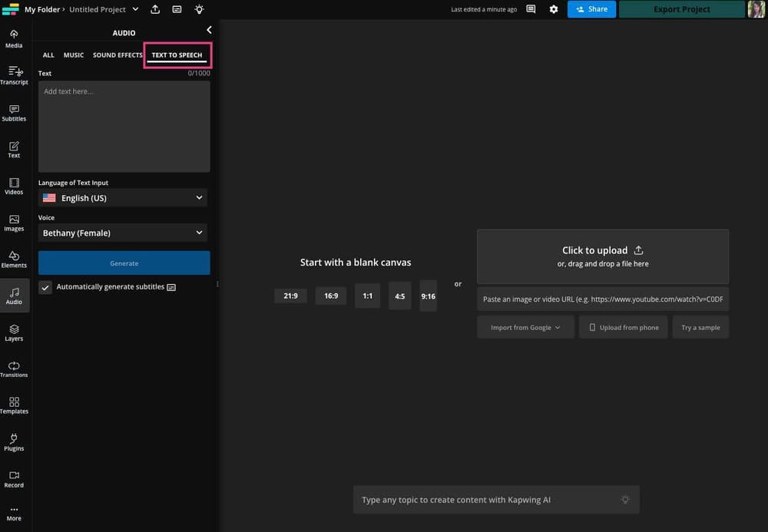The width and height of the screenshot is (768, 532).
Task: Toggle Automatically generate subtitles
Action: click(44, 286)
